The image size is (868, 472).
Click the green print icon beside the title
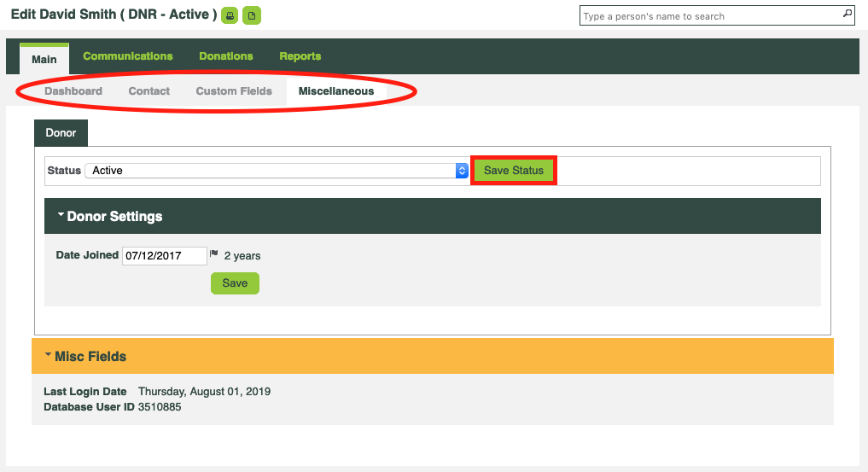(x=230, y=15)
